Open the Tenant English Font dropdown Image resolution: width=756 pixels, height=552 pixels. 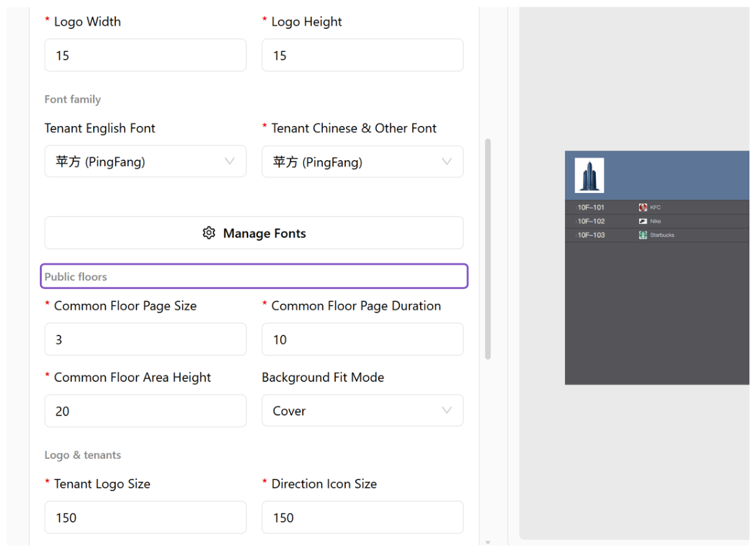click(x=145, y=161)
